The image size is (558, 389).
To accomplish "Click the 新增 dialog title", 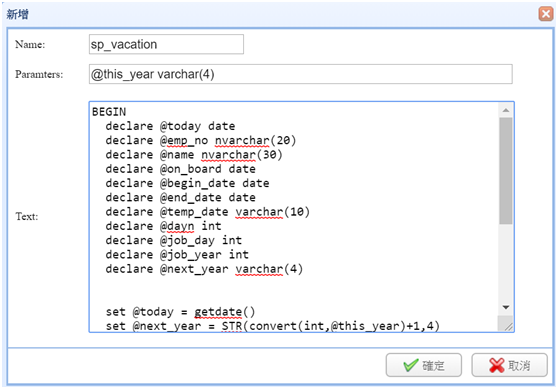I will pos(17,15).
